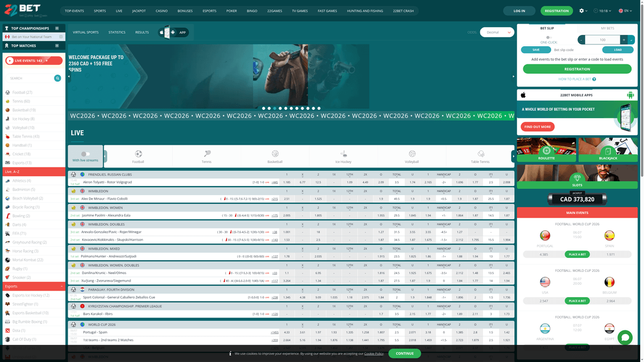Image resolution: width=644 pixels, height=362 pixels.
Task: Click the Top Matches medal icon
Action: tap(6, 46)
